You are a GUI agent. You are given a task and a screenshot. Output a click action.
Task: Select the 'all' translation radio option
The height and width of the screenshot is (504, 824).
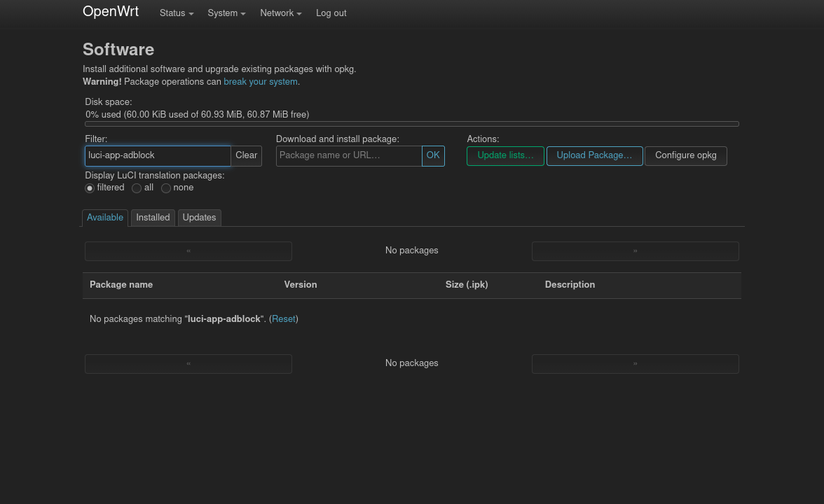click(137, 188)
